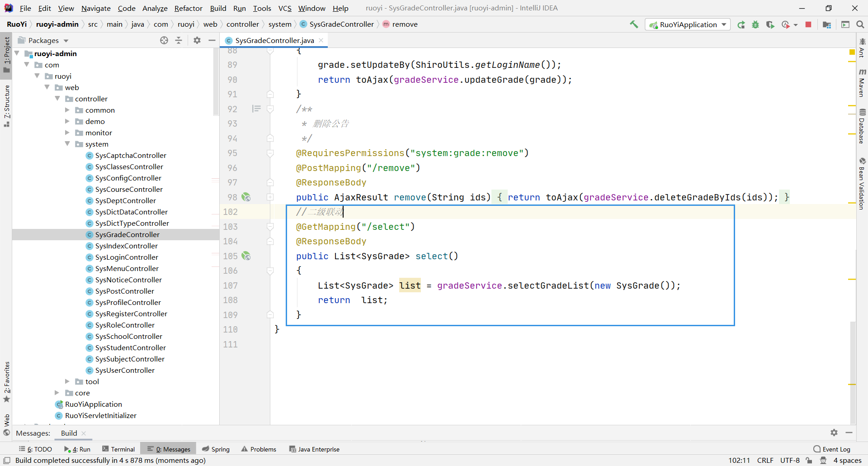Open Project Structure folder icon
Image resolution: width=868 pixels, height=466 pixels.
pyautogui.click(x=827, y=24)
